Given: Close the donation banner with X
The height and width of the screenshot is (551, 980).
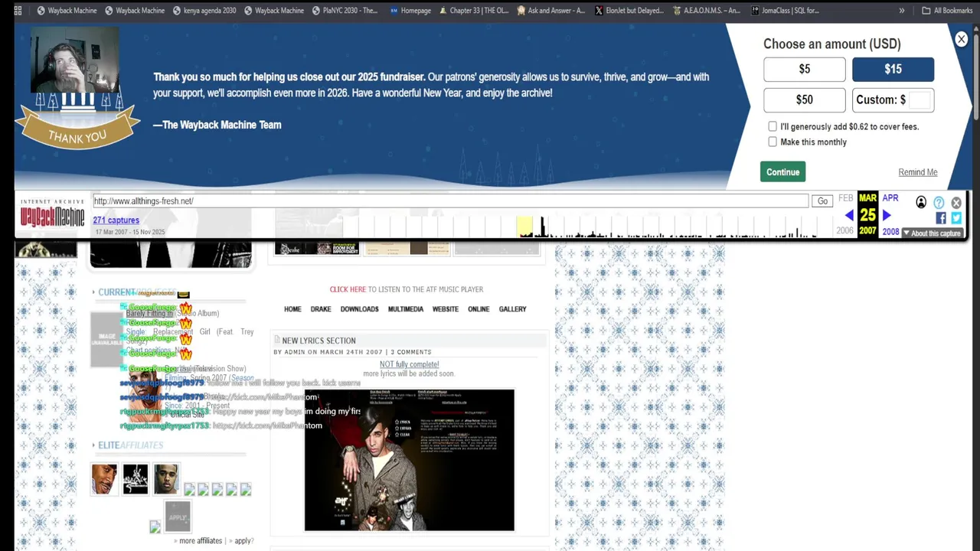Looking at the screenshot, I should click(x=961, y=39).
